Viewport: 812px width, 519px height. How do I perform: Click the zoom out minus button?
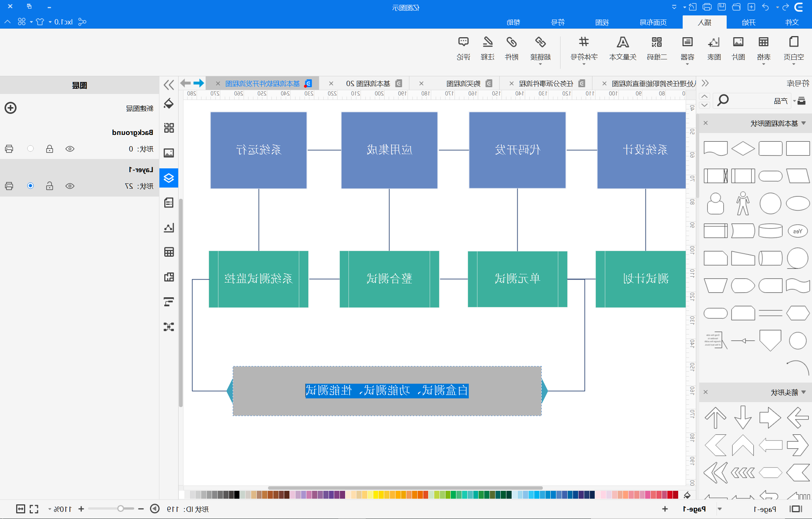pyautogui.click(x=141, y=509)
